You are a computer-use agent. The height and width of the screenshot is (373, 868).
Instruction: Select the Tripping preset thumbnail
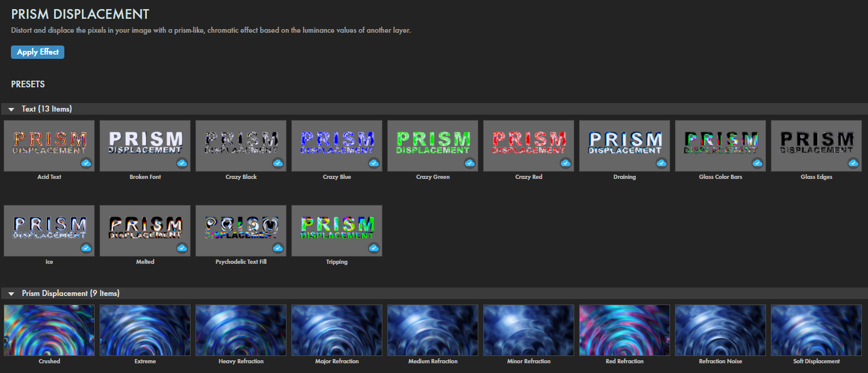[337, 230]
